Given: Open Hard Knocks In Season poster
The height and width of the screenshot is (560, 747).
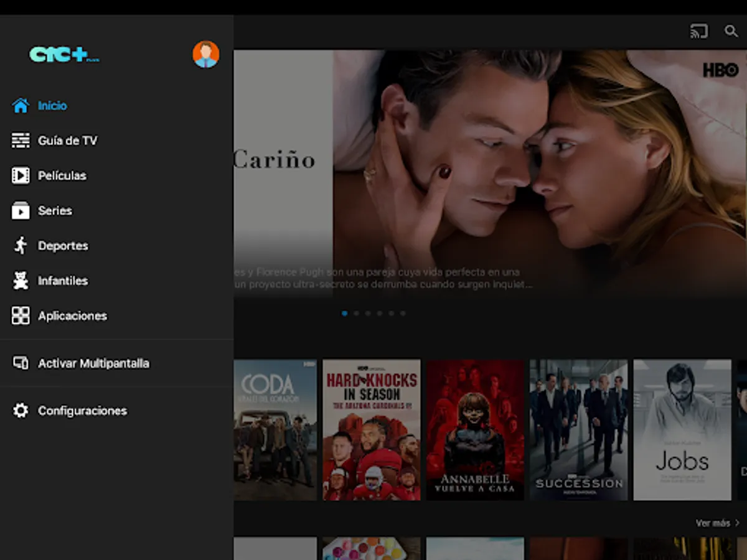Looking at the screenshot, I should click(x=372, y=430).
